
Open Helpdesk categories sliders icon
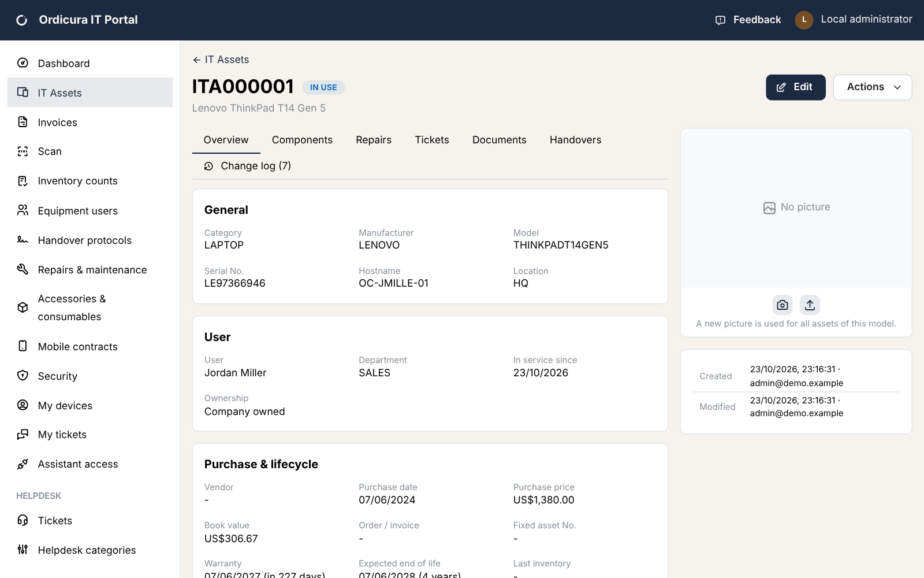pos(23,550)
